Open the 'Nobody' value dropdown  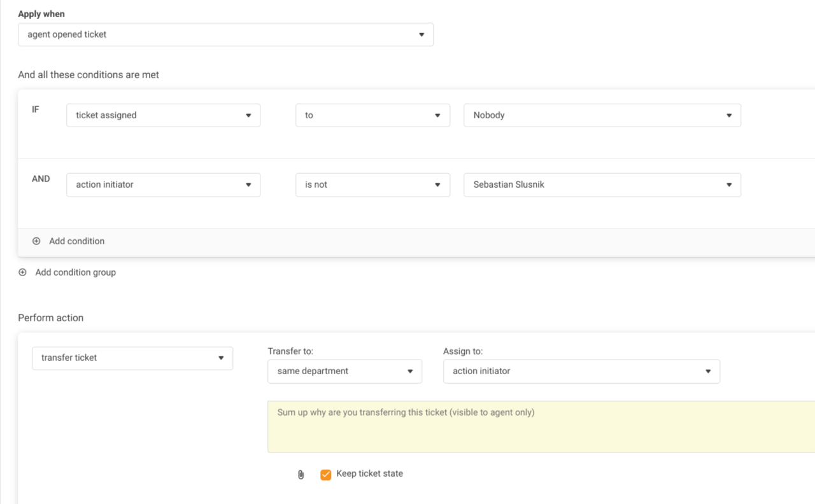[602, 115]
